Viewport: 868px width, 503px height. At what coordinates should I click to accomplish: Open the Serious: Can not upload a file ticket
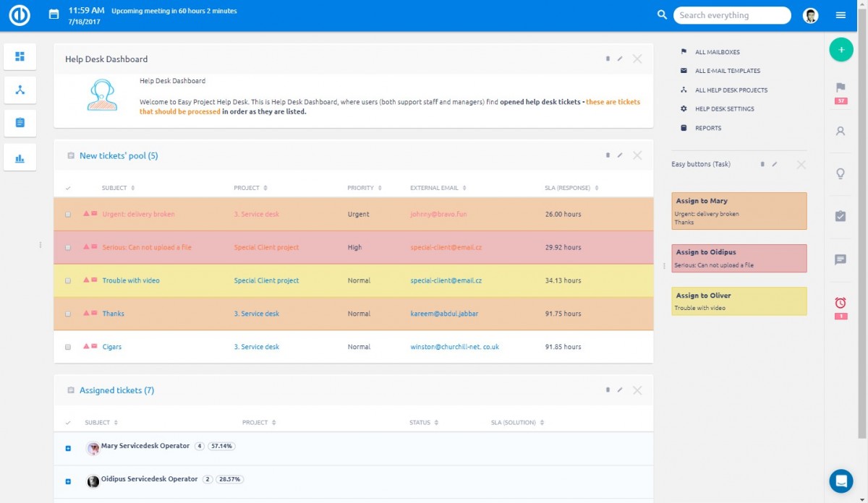point(147,248)
